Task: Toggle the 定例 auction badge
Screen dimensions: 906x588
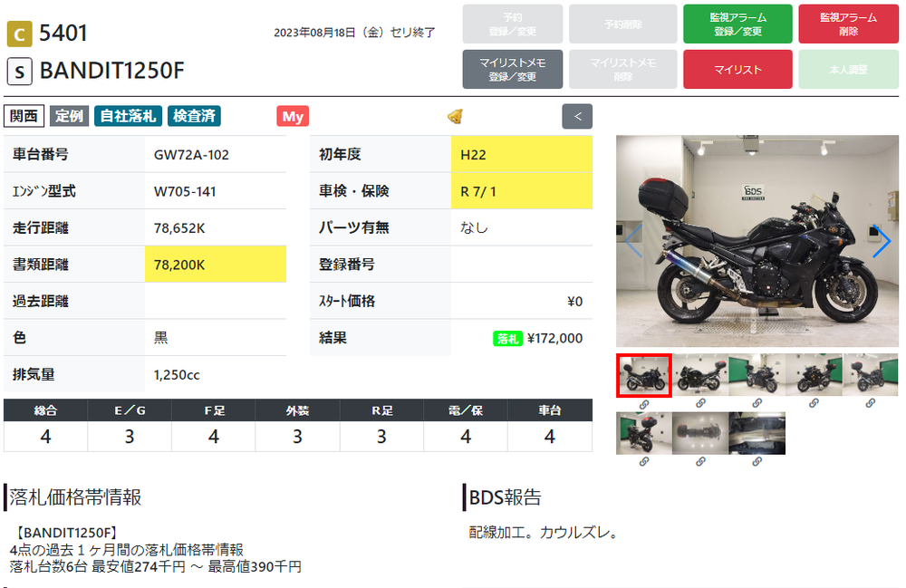Action: [70, 116]
